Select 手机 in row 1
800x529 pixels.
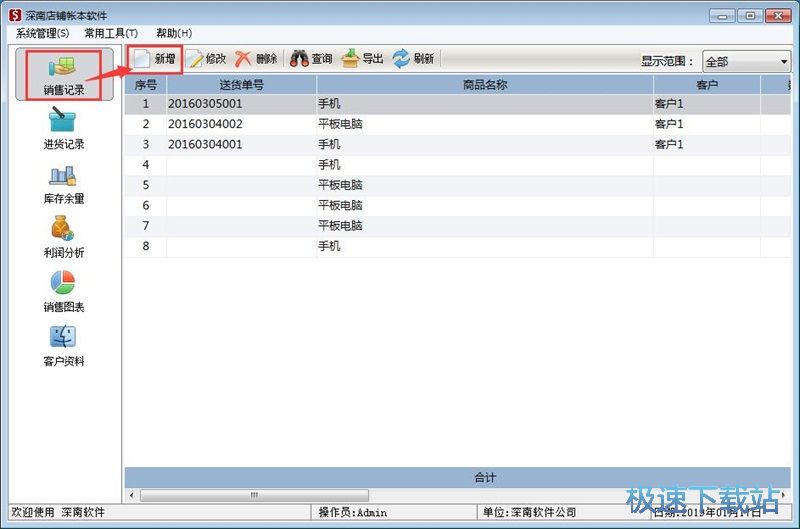[x=329, y=104]
